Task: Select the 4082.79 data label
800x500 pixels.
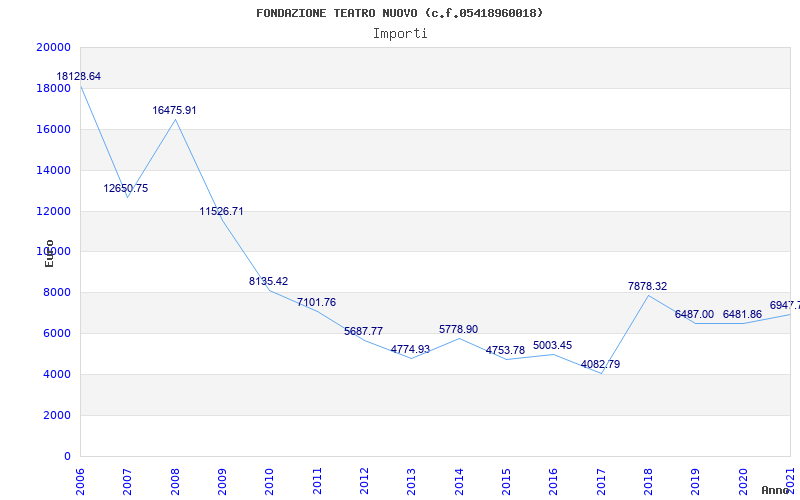Action: coord(600,364)
